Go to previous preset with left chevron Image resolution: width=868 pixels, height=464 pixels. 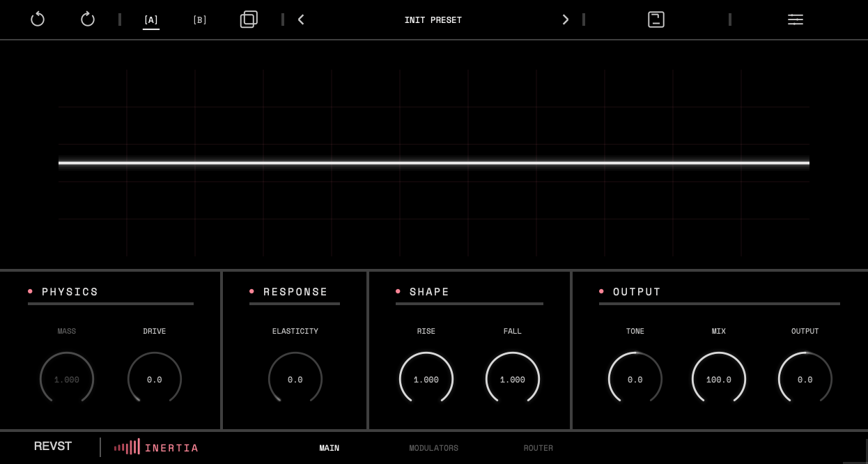pyautogui.click(x=301, y=20)
